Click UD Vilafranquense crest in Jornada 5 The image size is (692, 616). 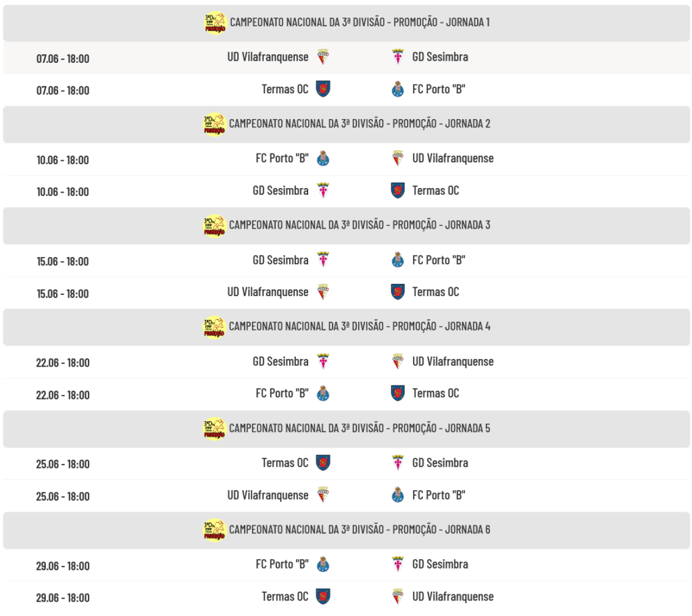pos(323,495)
